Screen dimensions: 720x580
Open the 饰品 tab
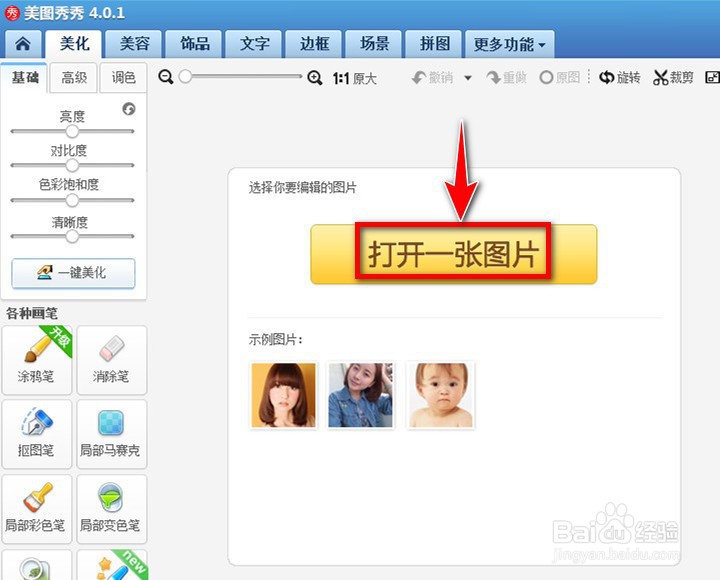coord(194,44)
